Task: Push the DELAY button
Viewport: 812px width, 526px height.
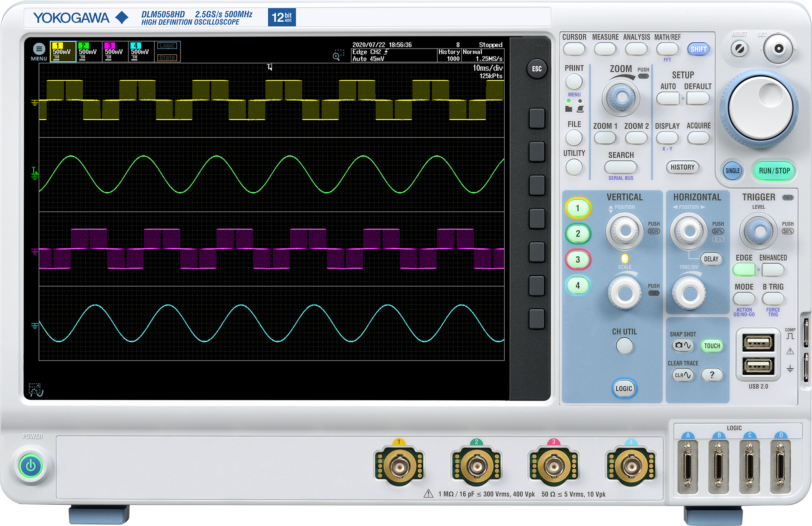Action: point(711,259)
